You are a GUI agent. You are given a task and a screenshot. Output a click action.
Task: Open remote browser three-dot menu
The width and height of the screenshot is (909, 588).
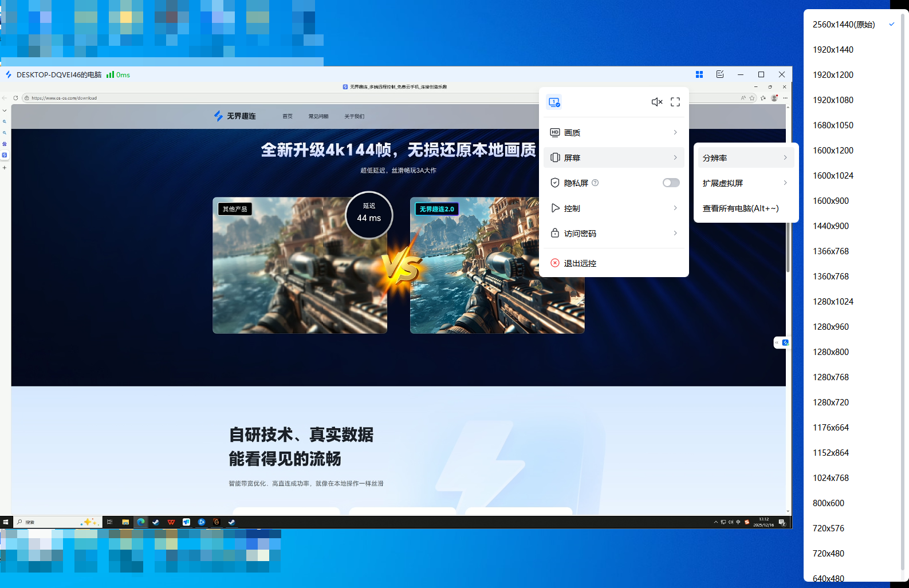[785, 98]
